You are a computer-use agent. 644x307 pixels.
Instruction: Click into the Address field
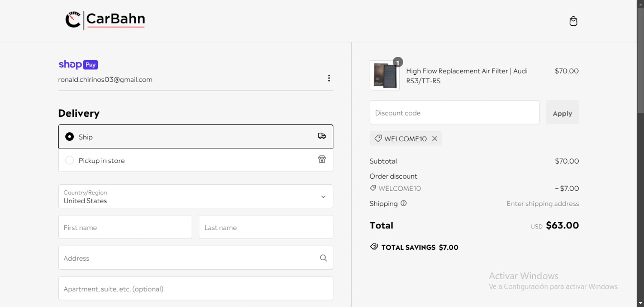196,258
